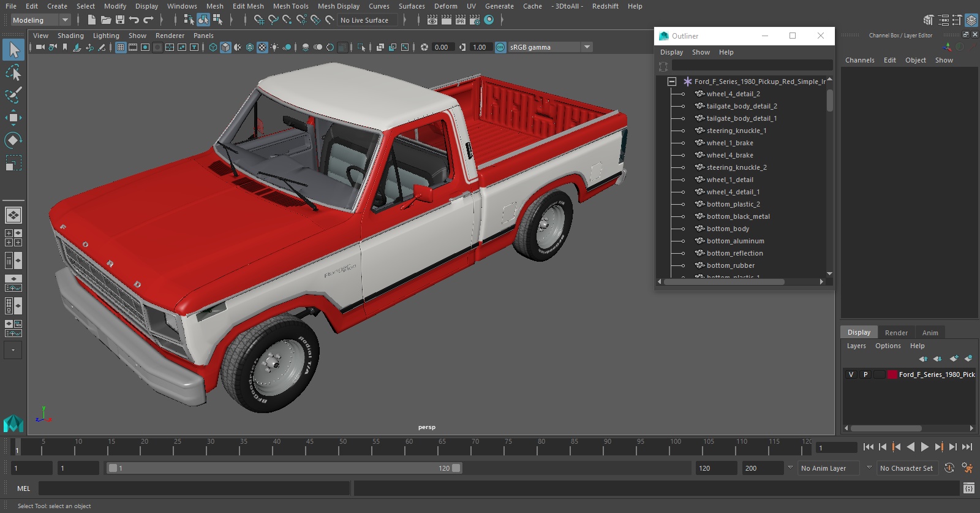Image resolution: width=980 pixels, height=513 pixels.
Task: Create a new scene with the toolbar icon
Action: point(91,20)
